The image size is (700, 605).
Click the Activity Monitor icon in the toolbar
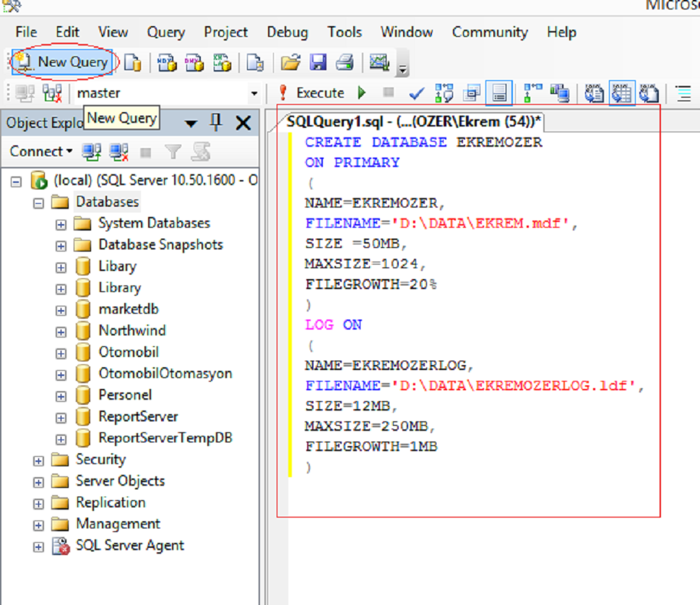pyautogui.click(x=379, y=63)
